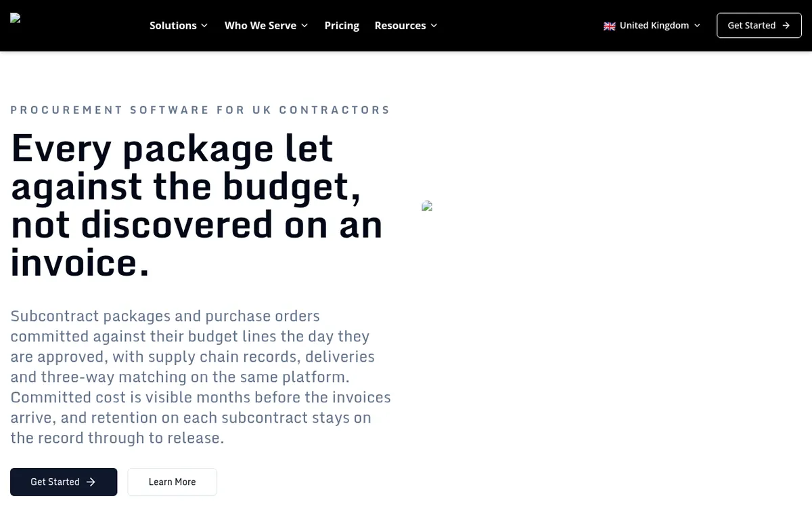Image resolution: width=812 pixels, height=508 pixels.
Task: Click the arrow icon in hero Get Started
Action: tap(91, 482)
